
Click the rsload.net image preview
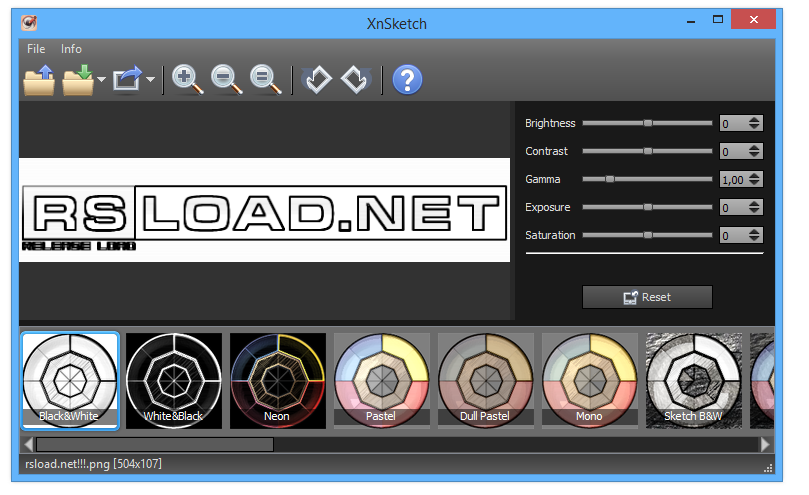pyautogui.click(x=265, y=210)
